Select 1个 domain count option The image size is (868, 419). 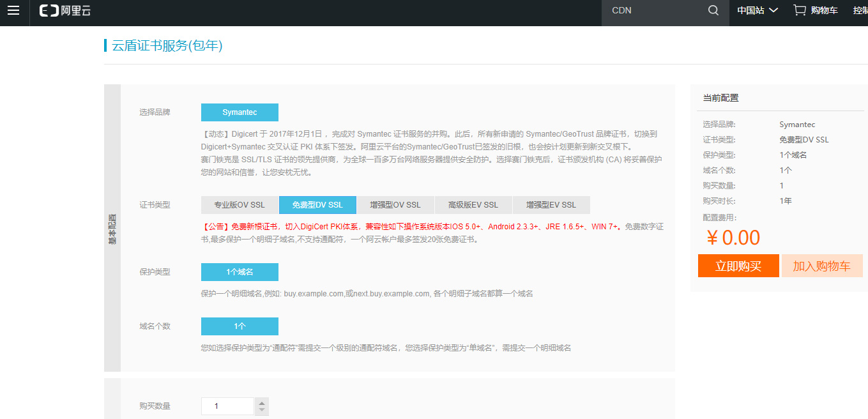click(240, 326)
